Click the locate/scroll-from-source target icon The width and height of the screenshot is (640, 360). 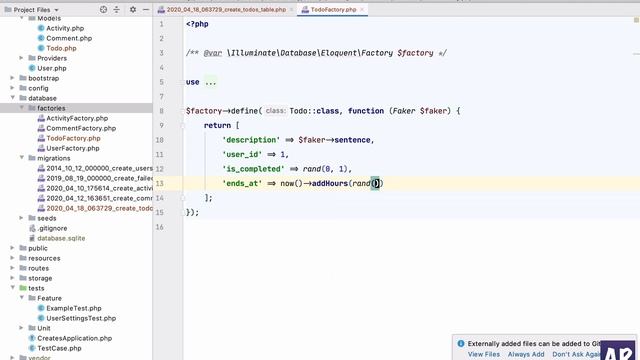click(x=103, y=9)
